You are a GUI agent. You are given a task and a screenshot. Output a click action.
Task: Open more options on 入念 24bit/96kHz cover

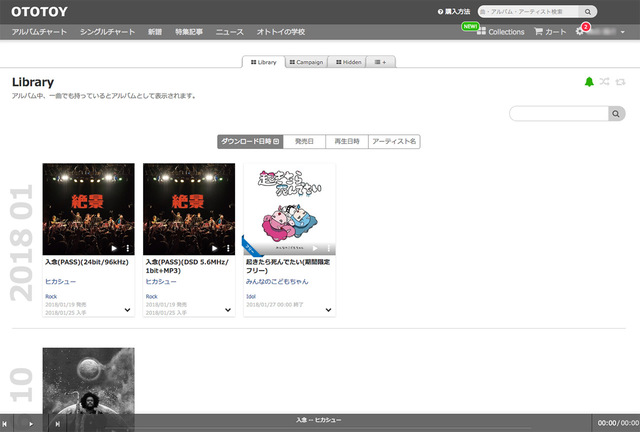point(128,248)
